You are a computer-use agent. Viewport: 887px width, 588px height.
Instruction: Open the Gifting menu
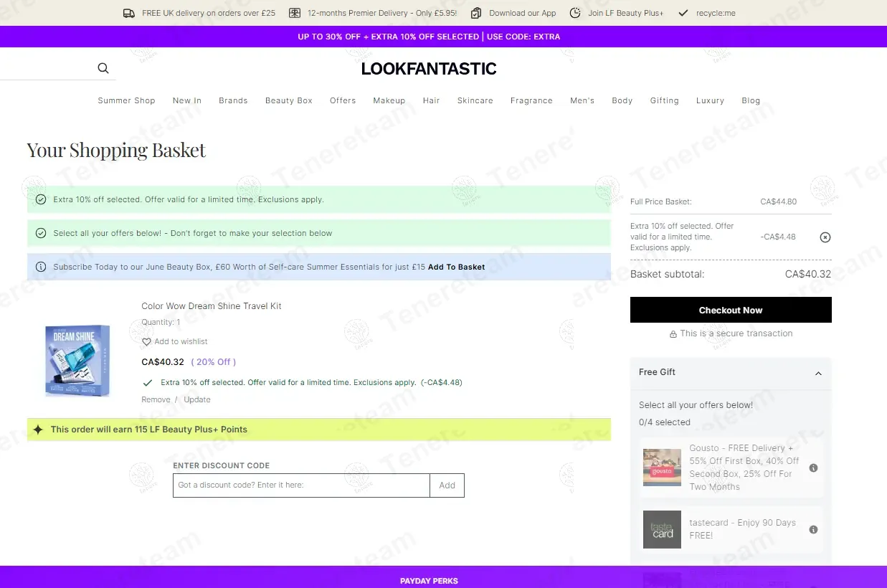coord(665,100)
